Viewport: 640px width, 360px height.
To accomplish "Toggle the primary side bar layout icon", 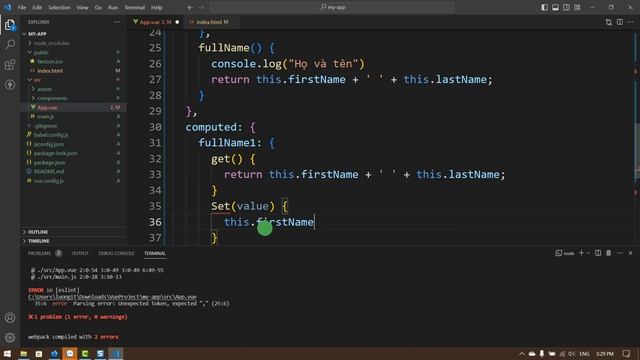I will click(x=544, y=7).
